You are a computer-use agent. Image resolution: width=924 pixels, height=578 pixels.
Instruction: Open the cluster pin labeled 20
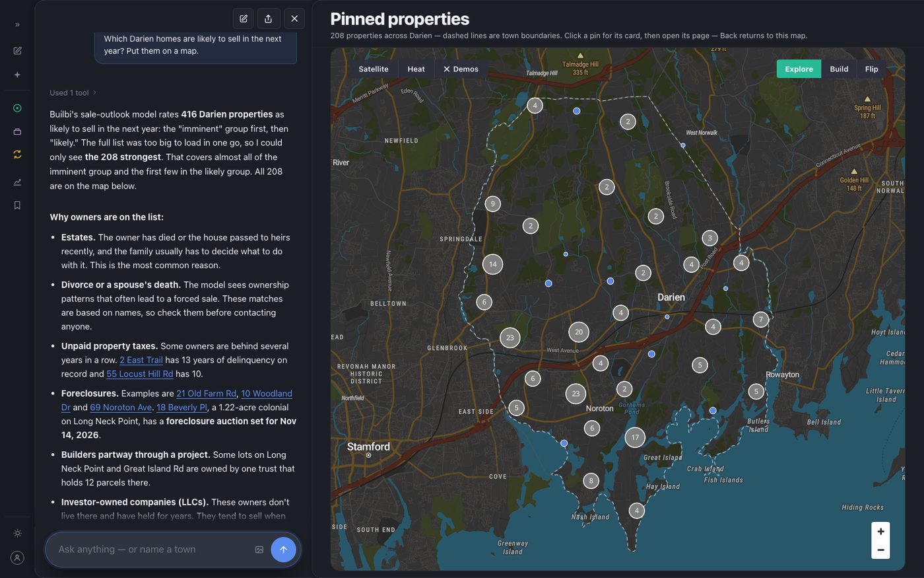coord(579,332)
